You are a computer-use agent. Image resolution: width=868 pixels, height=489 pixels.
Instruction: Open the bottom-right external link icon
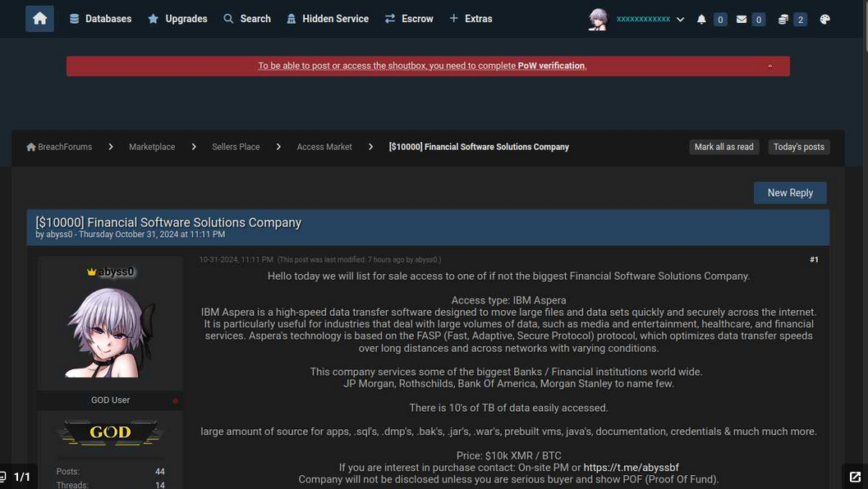pos(855,477)
